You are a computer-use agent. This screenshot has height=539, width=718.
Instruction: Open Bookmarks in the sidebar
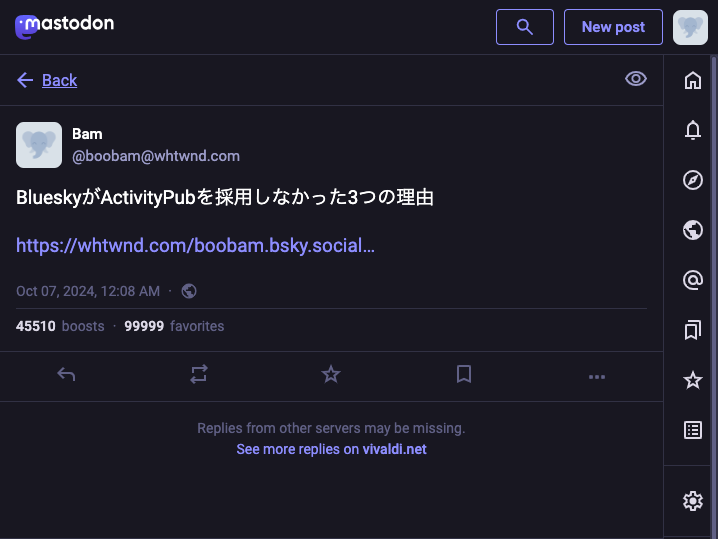point(692,330)
